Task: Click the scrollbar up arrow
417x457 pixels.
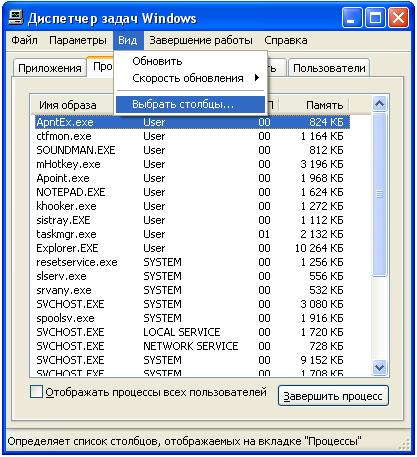Action: coord(380,104)
